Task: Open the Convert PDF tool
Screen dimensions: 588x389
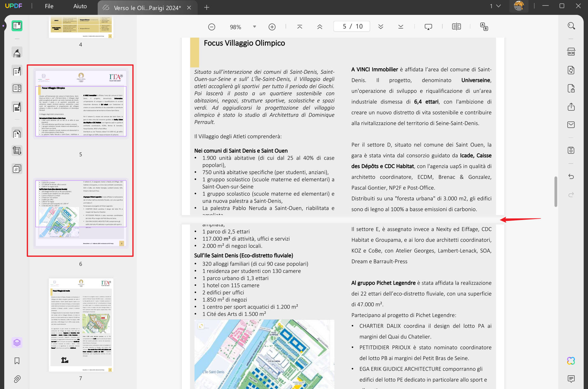Action: tap(571, 70)
